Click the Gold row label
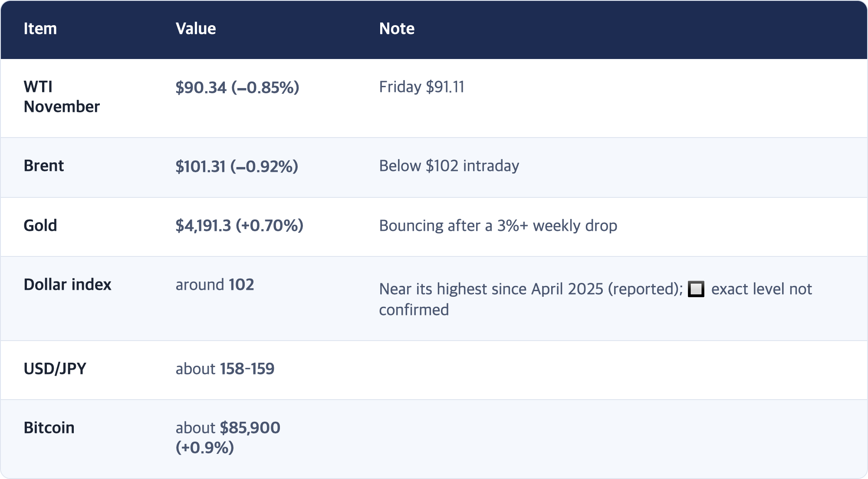 tap(40, 226)
